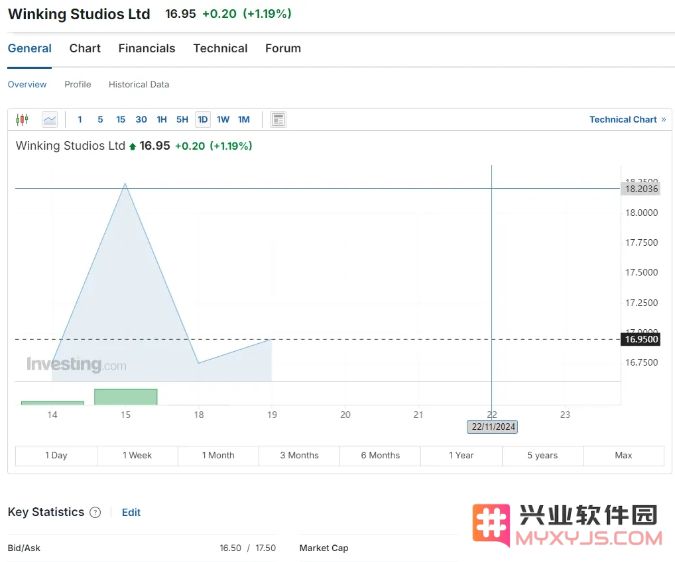Click Edit next to Key Statistics
Screen dimensions: 675x562
click(x=131, y=512)
